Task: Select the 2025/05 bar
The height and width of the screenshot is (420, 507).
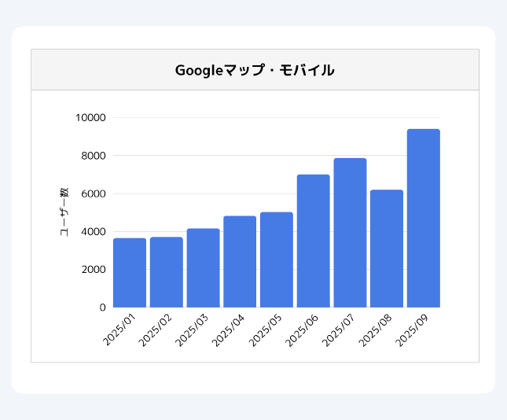Action: [x=277, y=260]
